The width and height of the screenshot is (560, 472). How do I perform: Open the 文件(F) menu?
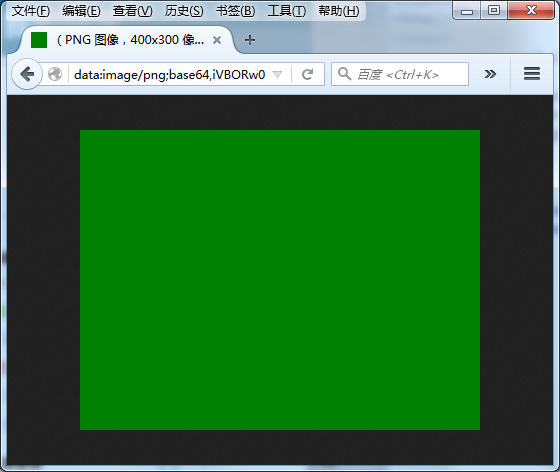[31, 11]
